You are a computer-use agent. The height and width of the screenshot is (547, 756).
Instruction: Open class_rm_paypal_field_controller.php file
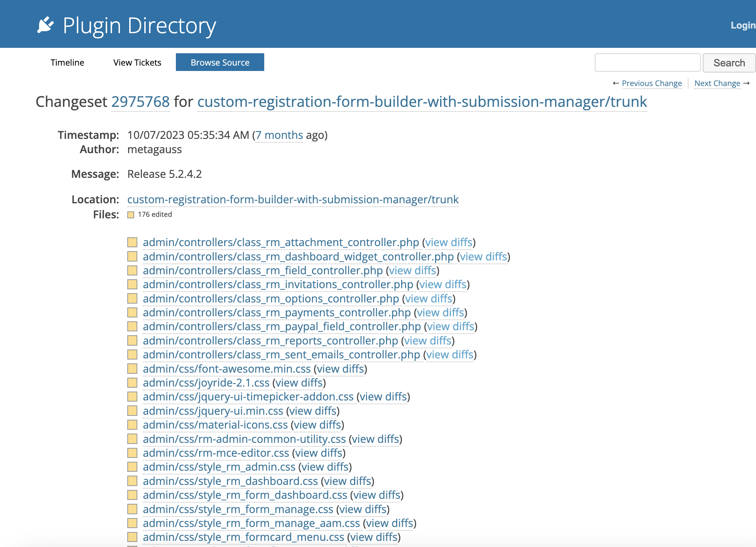pyautogui.click(x=282, y=326)
